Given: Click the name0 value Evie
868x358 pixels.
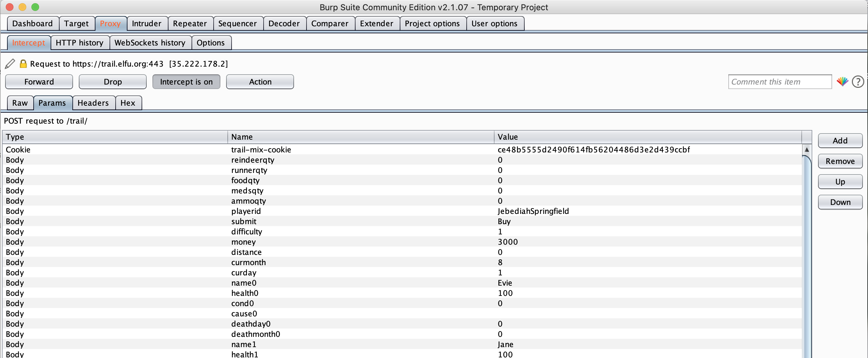Looking at the screenshot, I should (505, 283).
